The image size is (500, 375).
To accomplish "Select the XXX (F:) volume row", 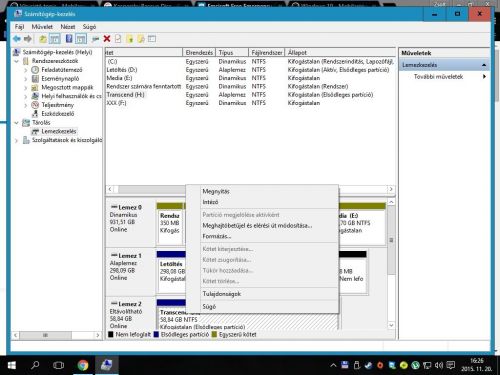I will (250, 103).
